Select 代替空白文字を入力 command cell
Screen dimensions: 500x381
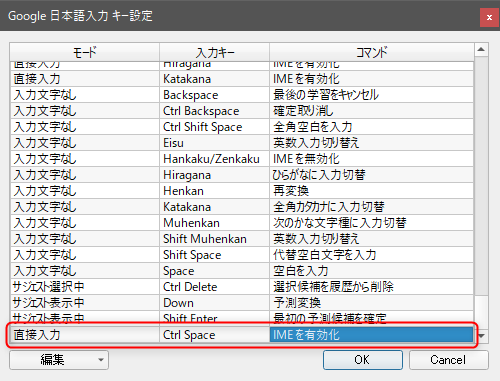click(x=371, y=255)
